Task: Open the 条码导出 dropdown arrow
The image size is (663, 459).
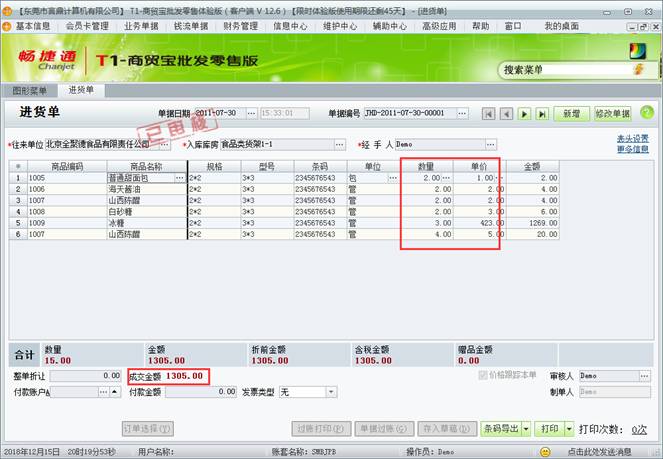Action: [526, 428]
